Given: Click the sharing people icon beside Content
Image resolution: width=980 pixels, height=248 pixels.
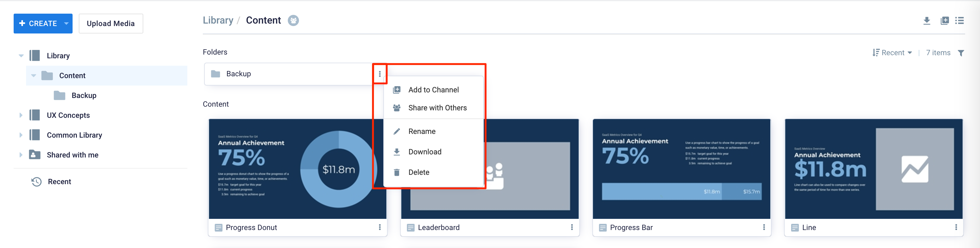Looking at the screenshot, I should pyautogui.click(x=293, y=20).
